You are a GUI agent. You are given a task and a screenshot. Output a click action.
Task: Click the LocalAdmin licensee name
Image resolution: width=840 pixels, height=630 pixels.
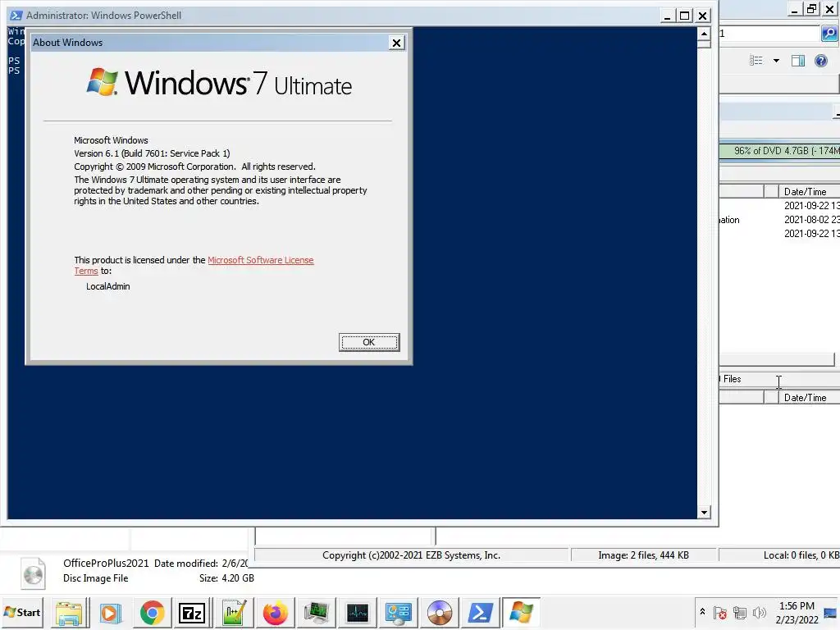107,286
